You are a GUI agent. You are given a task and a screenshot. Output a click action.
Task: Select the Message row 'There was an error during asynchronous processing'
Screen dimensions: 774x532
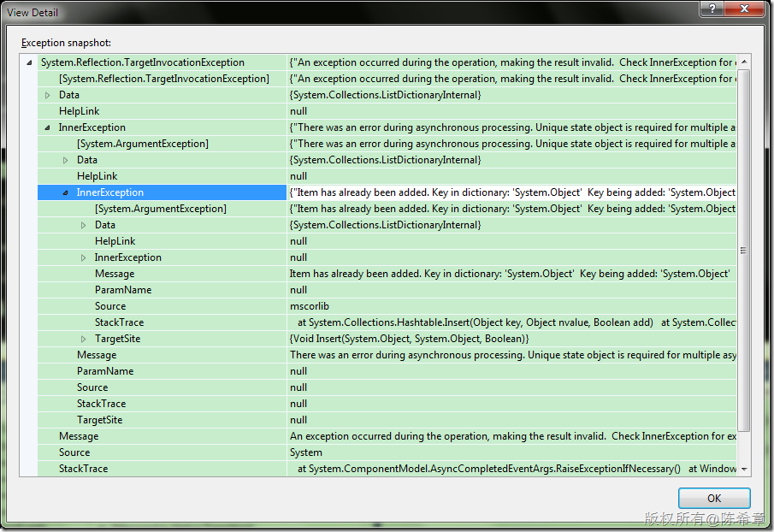pos(96,355)
